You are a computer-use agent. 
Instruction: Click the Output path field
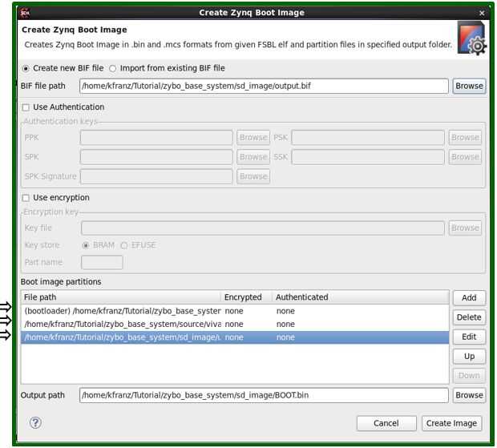264,395
